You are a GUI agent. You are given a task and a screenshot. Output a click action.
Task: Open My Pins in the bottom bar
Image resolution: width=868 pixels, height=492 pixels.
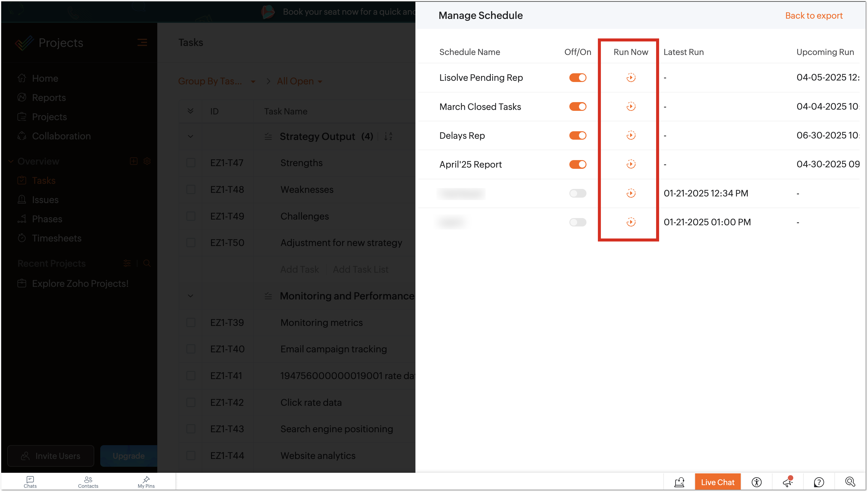tap(146, 482)
